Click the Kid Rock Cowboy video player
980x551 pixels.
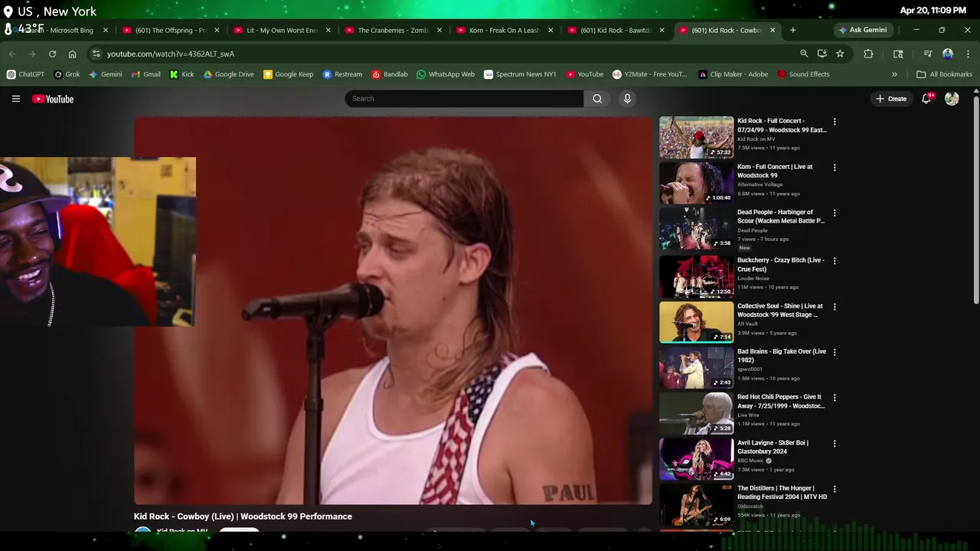point(393,310)
